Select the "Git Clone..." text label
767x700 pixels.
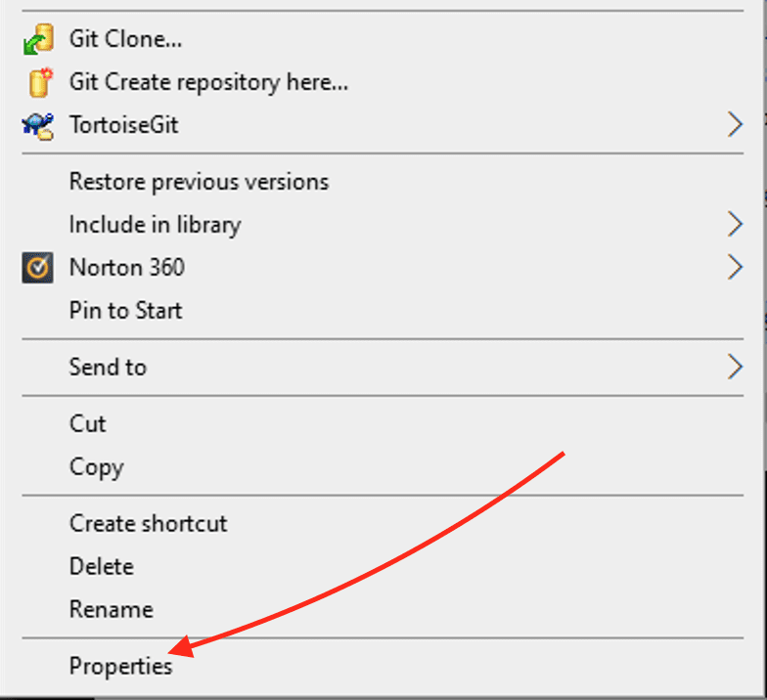click(x=125, y=39)
